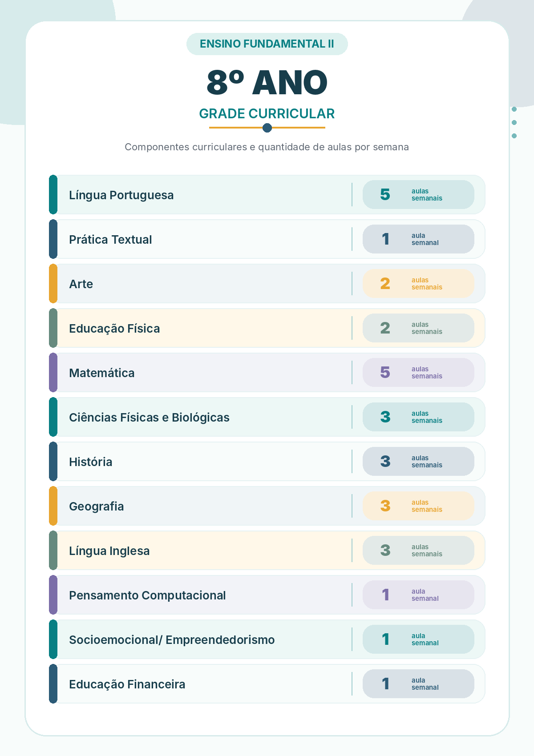Click the Geografia 3 aulas semanais badge
Viewport: 534px width, 756px height.
pyautogui.click(x=418, y=506)
